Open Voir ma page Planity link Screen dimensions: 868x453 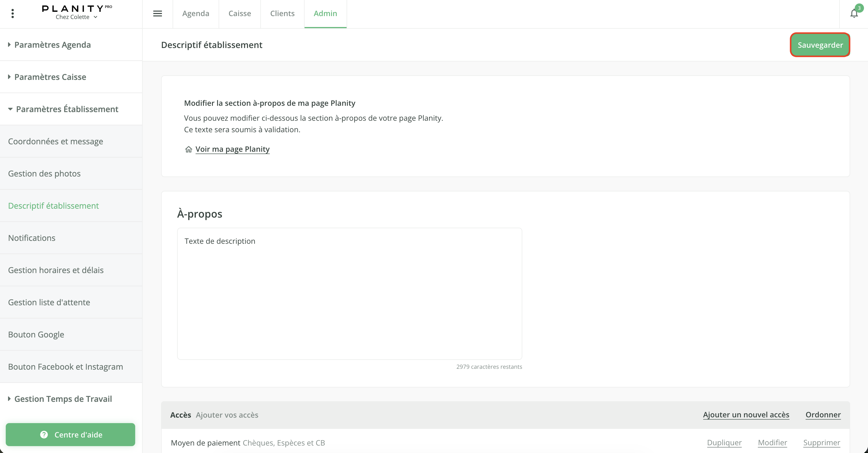(x=232, y=149)
